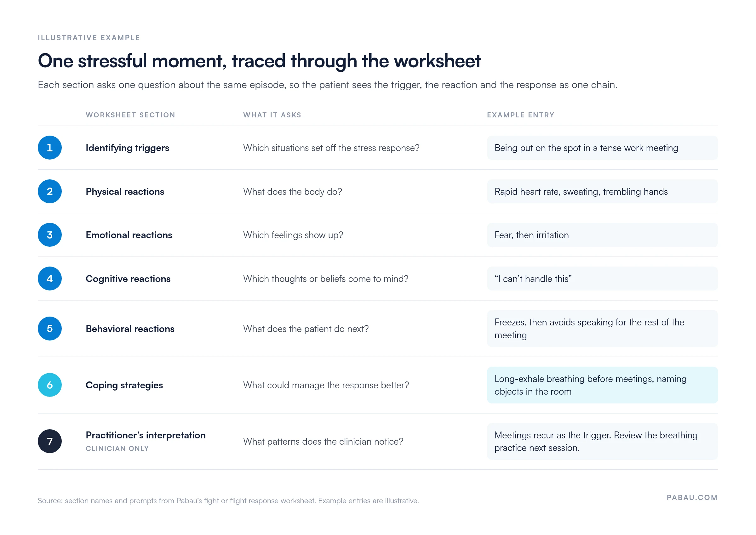Click the Identifying triggers section title
Screen dimensions: 756x535
(127, 148)
